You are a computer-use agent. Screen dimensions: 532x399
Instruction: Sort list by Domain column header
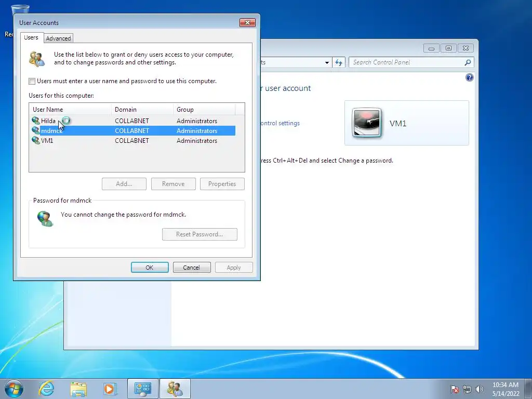tap(142, 109)
